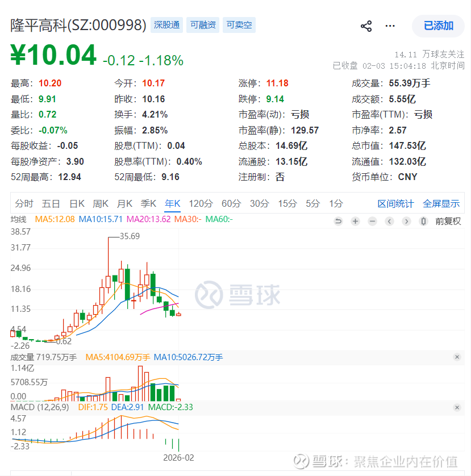Move chart right with arrow icon
Viewport: 471px width, 476px height.
tap(406, 222)
